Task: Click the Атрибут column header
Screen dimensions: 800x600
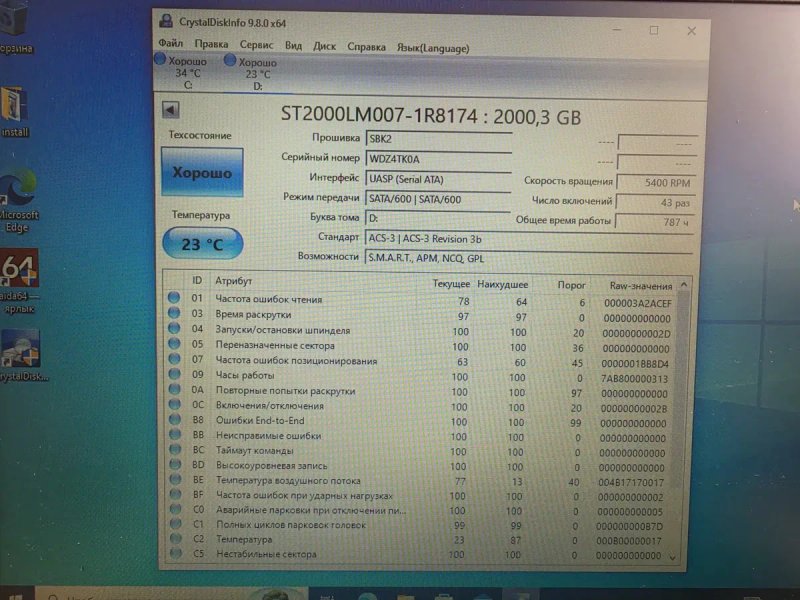Action: pyautogui.click(x=233, y=281)
